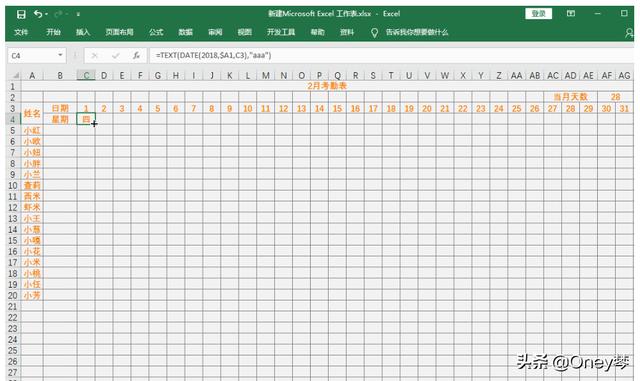Switch to the 数据 tab
Viewport: 640px width, 381px height.
point(186,32)
